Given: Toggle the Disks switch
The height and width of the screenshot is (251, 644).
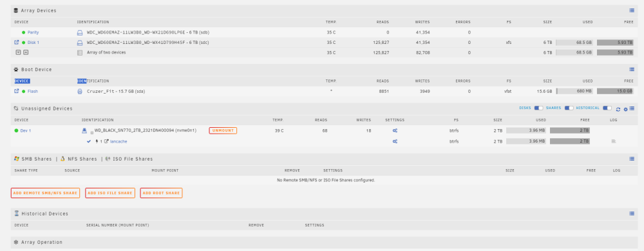Looking at the screenshot, I should coord(538,108).
